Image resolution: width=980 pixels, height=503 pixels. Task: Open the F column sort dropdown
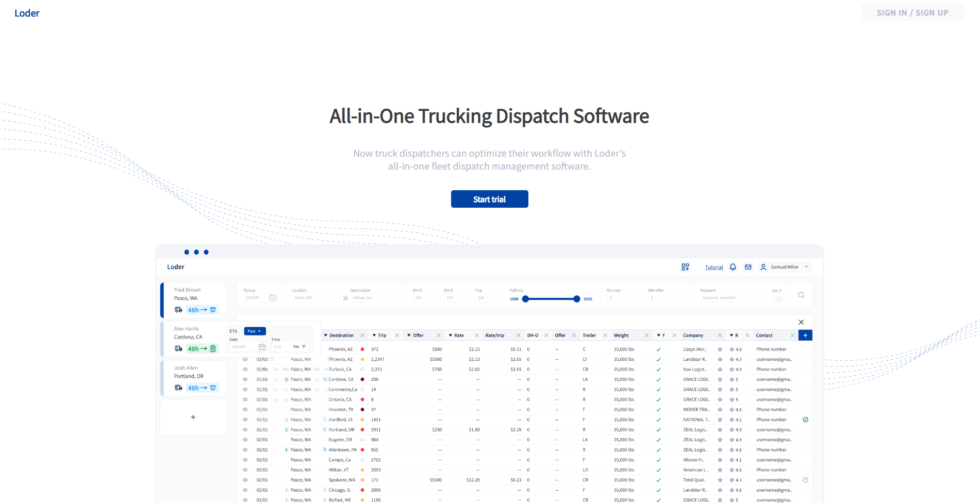coord(658,336)
